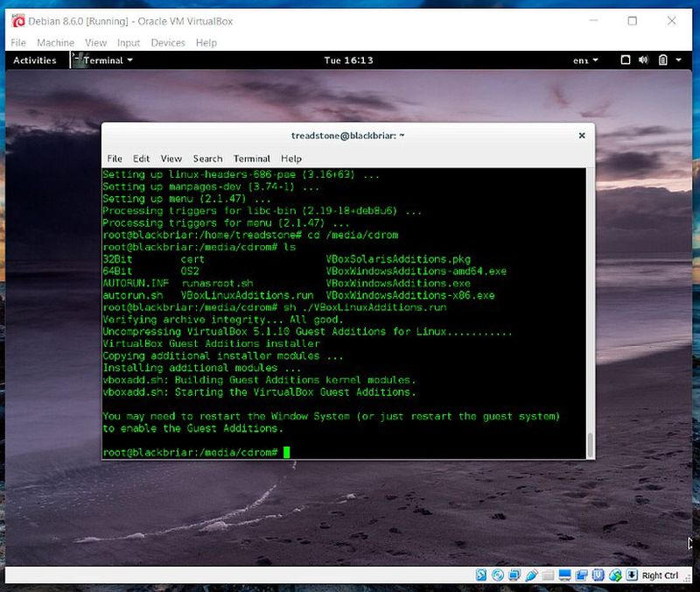Click the optical disc status icon

pyautogui.click(x=497, y=575)
